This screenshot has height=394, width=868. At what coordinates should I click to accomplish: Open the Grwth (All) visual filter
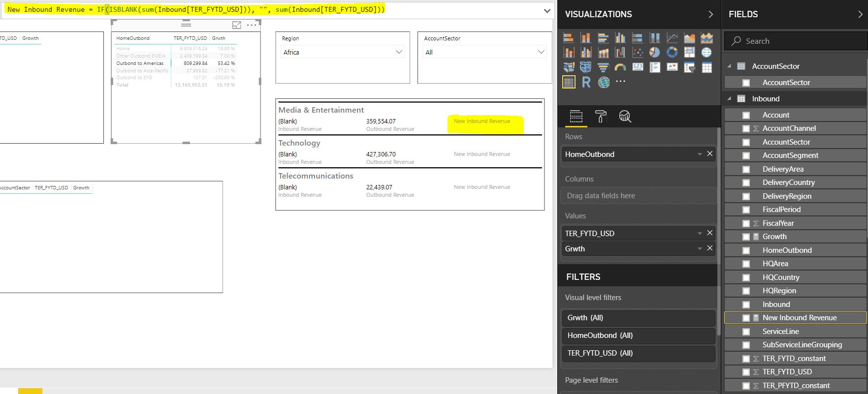tap(639, 318)
